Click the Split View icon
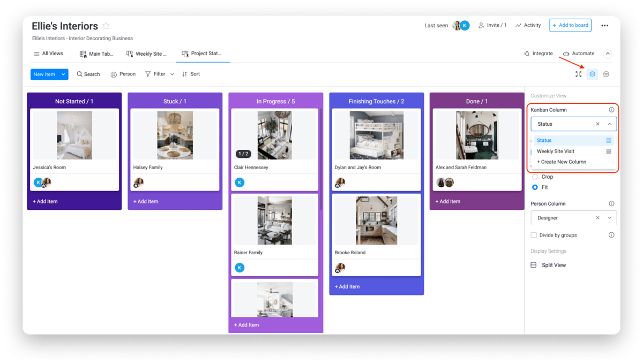Viewport: 643px width, 364px height. pyautogui.click(x=533, y=265)
